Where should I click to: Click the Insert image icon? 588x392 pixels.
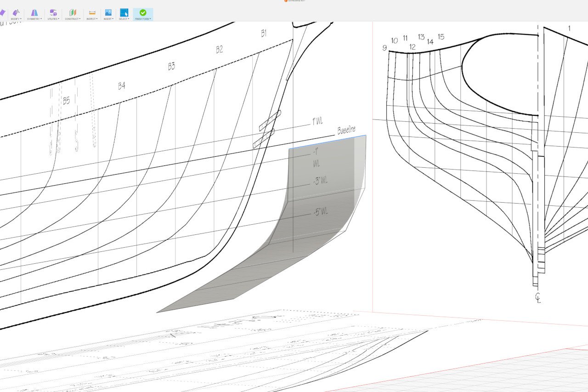(108, 12)
